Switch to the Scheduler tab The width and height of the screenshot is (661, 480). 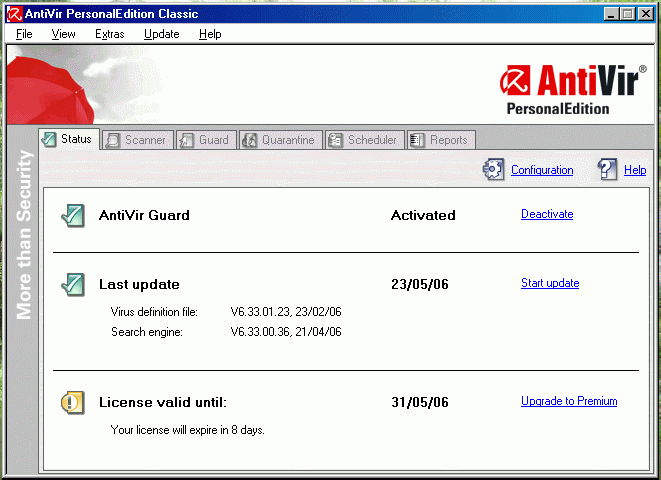[365, 140]
